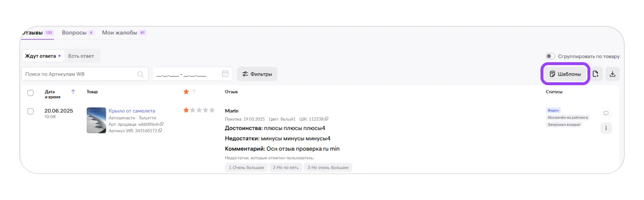Sort by date using the purple arrow

pyautogui.click(x=73, y=91)
